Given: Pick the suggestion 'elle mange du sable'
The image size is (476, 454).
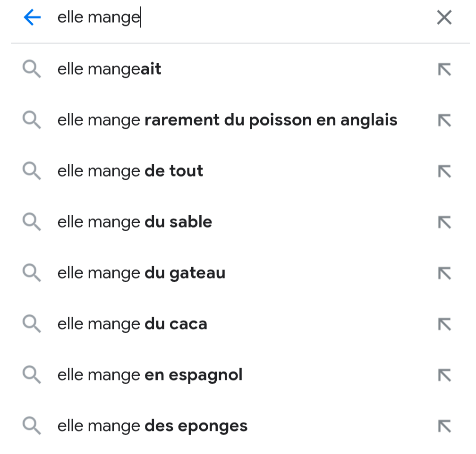Looking at the screenshot, I should pyautogui.click(x=135, y=222).
